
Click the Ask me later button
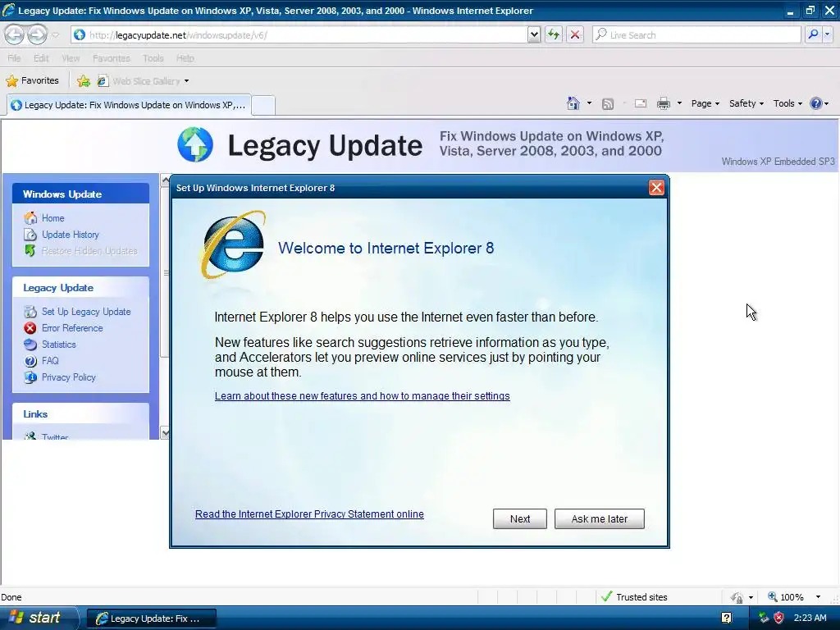click(599, 518)
